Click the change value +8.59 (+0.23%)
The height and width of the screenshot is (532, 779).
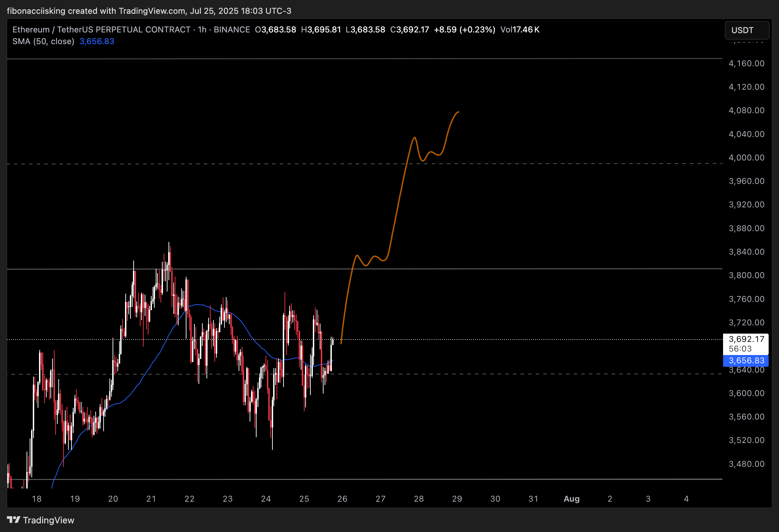[464, 30]
